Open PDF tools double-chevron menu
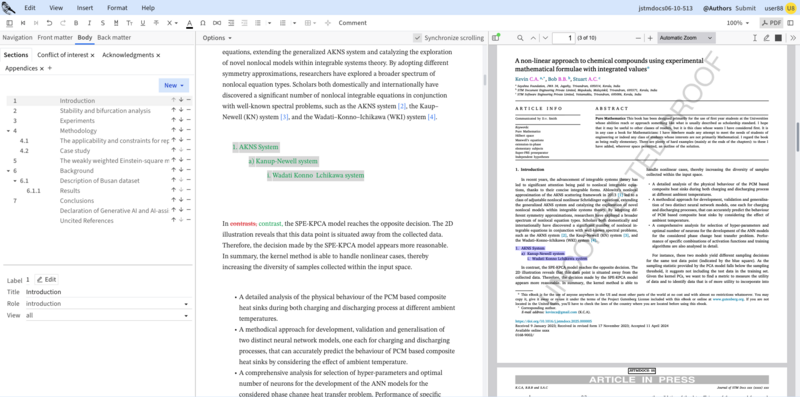This screenshot has height=397, width=800. (793, 38)
